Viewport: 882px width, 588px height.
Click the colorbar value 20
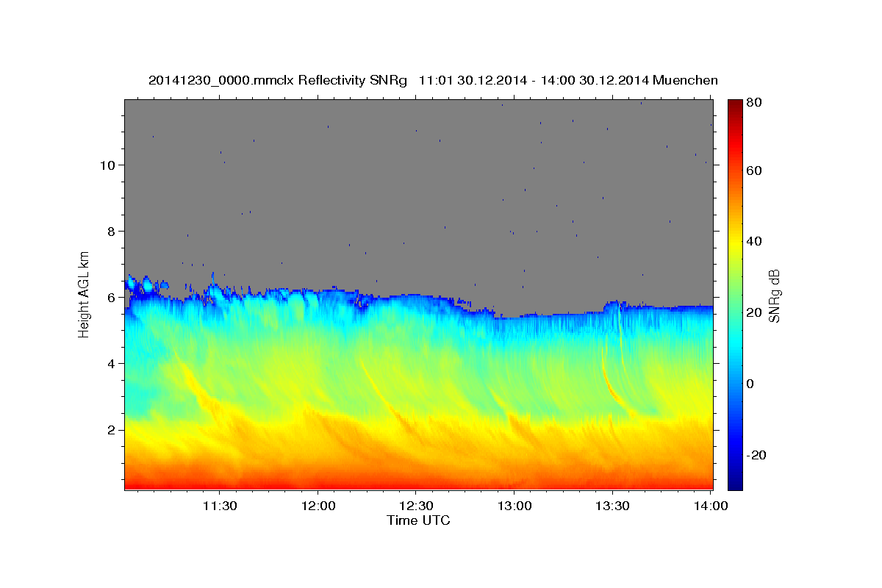click(x=756, y=312)
